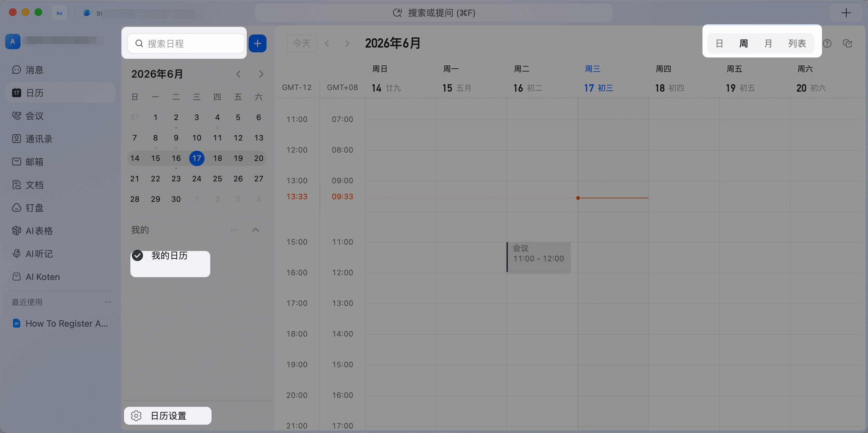Viewport: 868px width, 433px height.
Task: Click the 搜索日程 search field
Action: [186, 43]
